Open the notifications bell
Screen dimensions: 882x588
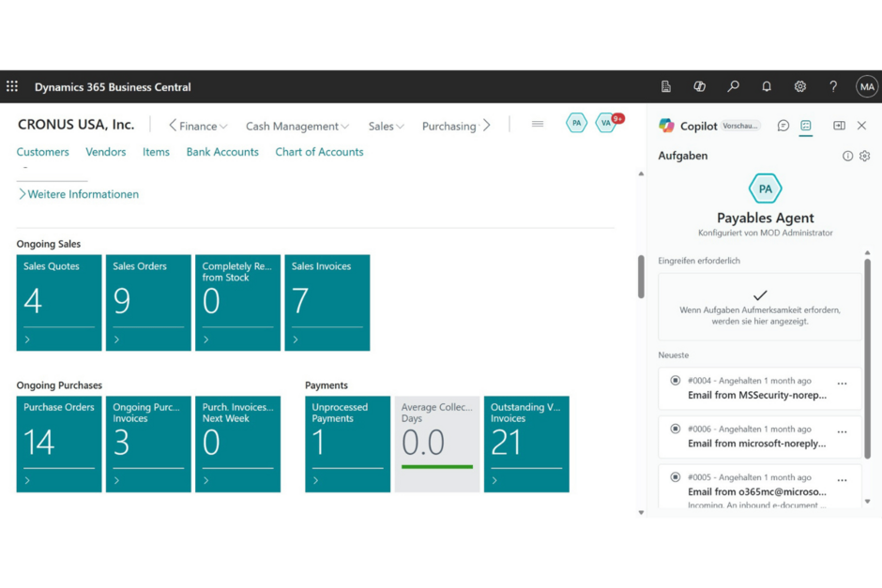click(767, 86)
